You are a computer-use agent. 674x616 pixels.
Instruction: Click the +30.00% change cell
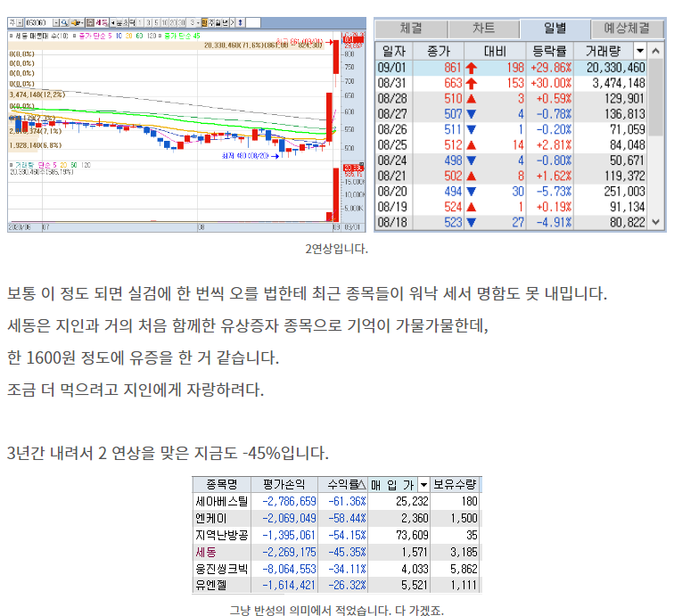[x=551, y=83]
